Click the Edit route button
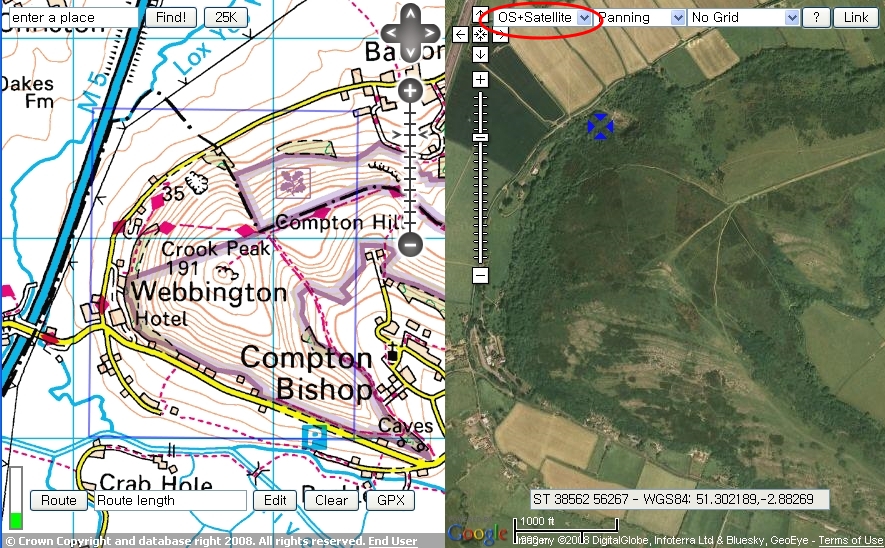This screenshot has width=885, height=548. pyautogui.click(x=275, y=501)
